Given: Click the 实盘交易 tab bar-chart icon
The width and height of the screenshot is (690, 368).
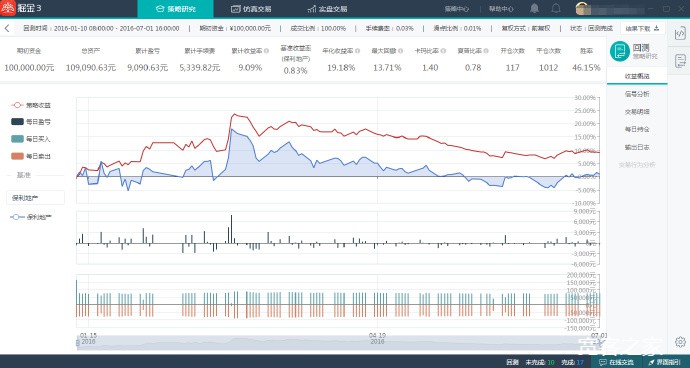Looking at the screenshot, I should [312, 9].
